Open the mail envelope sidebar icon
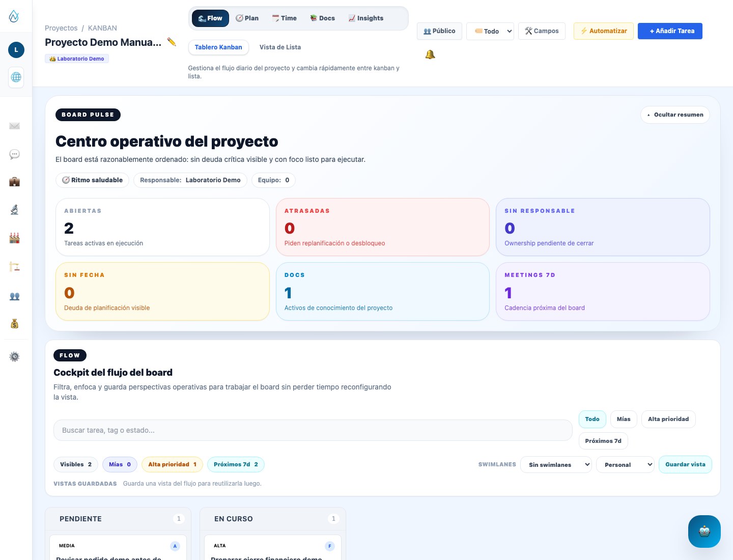This screenshot has height=560, width=733. point(15,126)
